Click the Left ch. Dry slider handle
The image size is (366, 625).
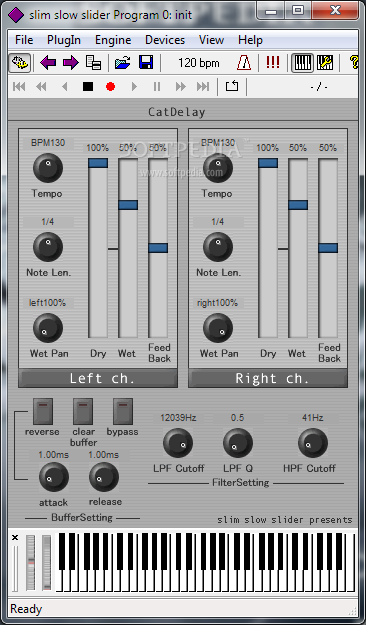pyautogui.click(x=98, y=163)
